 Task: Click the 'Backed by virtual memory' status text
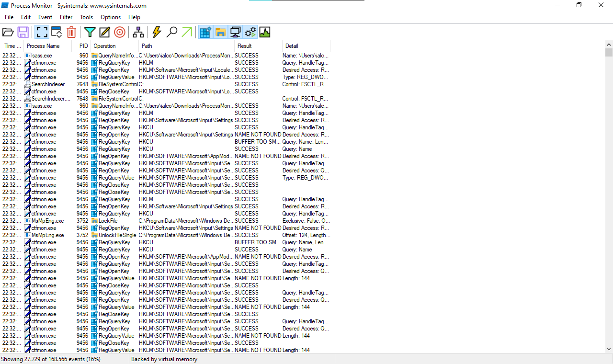(x=164, y=359)
